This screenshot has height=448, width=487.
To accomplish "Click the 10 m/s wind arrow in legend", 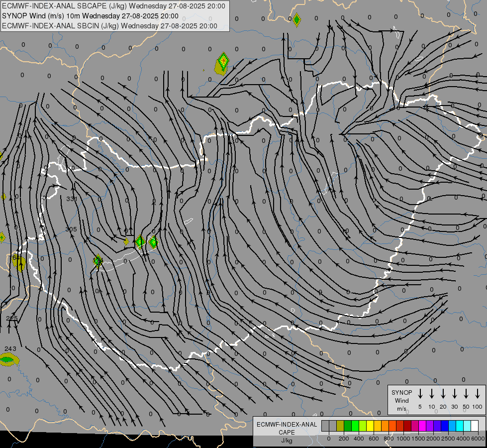I will (x=431, y=394).
